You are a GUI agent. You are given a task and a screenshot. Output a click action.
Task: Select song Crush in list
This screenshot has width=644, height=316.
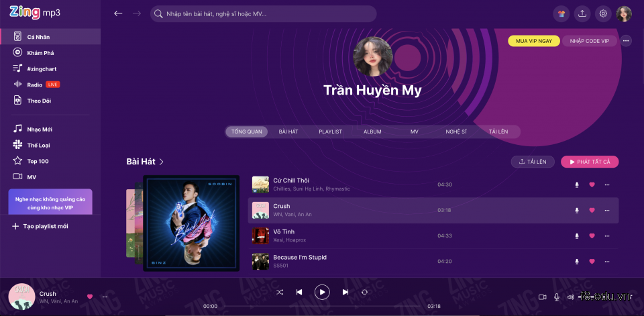tap(433, 210)
